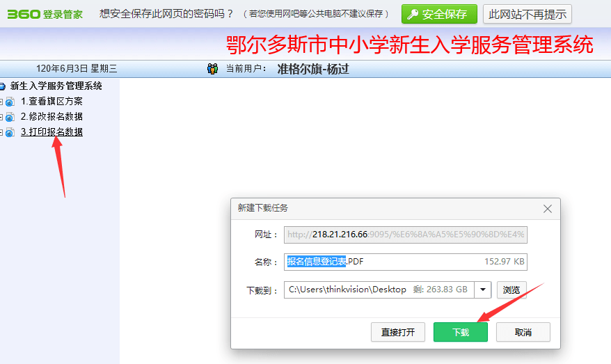
Task: Expand the 3.打印报名数据 node toggle
Action: point(1,132)
